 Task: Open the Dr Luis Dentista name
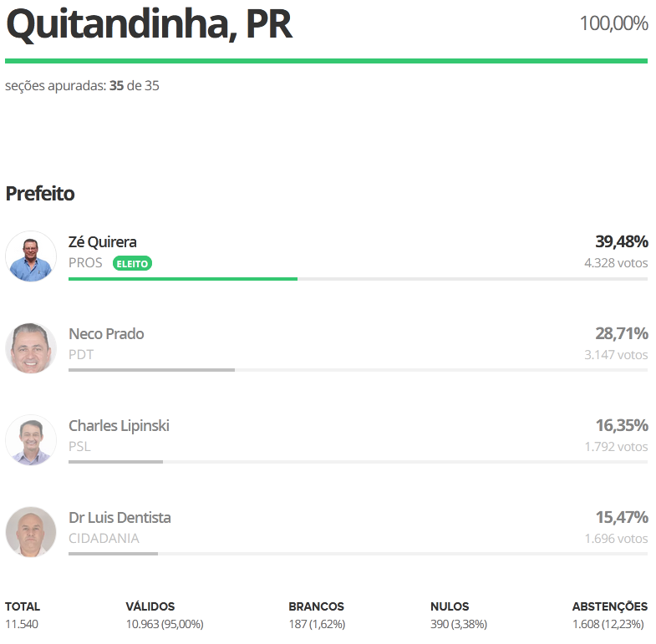[120, 518]
